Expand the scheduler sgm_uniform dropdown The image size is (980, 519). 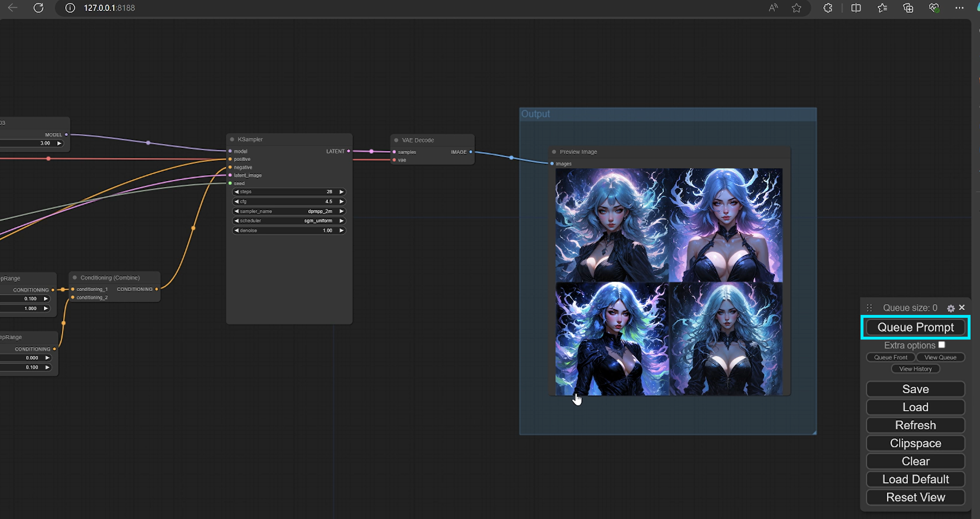288,220
